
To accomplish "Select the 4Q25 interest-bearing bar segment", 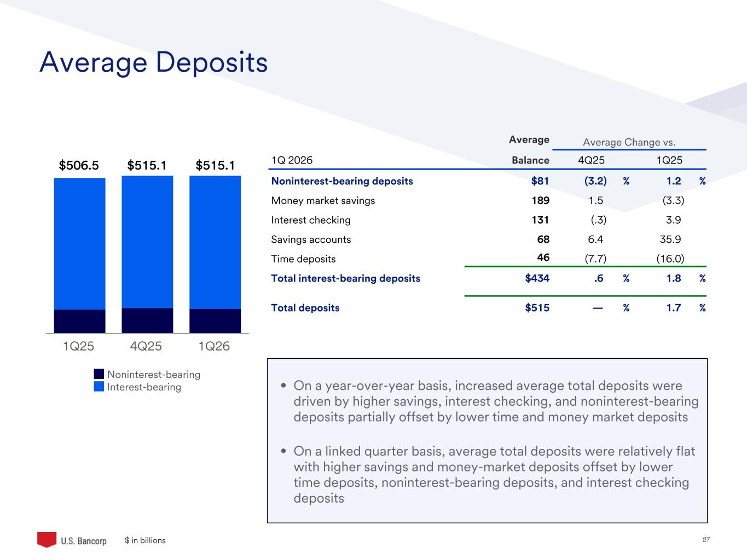I will [x=147, y=242].
